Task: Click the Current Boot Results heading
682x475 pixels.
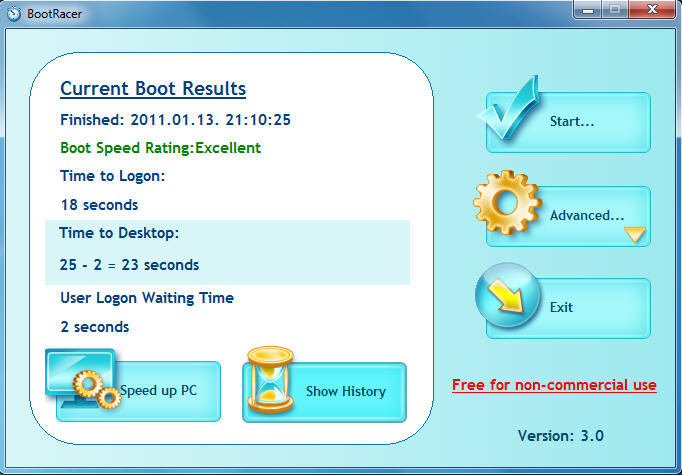Action: 153,89
